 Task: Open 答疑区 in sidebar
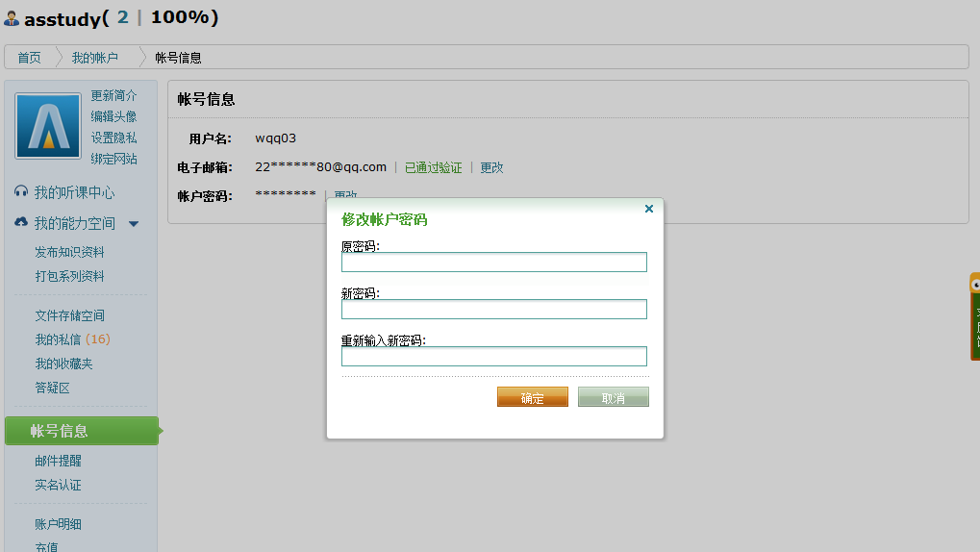(53, 388)
